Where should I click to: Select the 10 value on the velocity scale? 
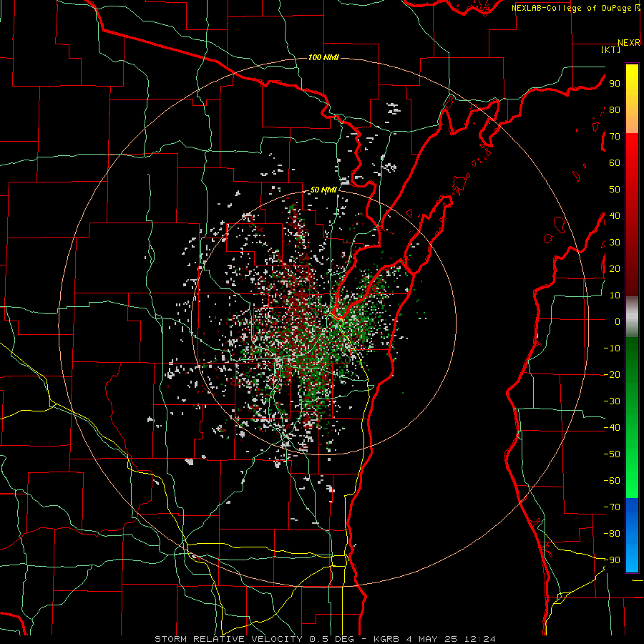click(x=615, y=296)
